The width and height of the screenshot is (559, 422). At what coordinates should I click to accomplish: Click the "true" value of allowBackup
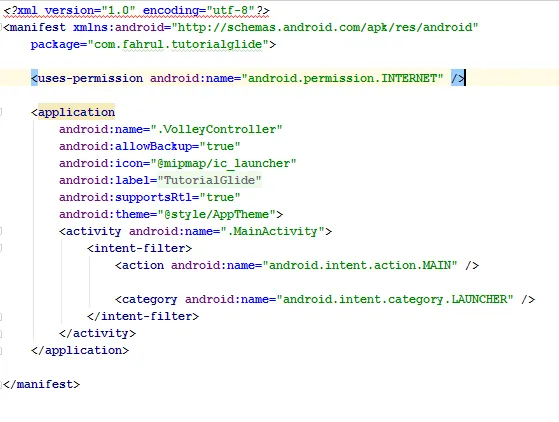pos(220,146)
